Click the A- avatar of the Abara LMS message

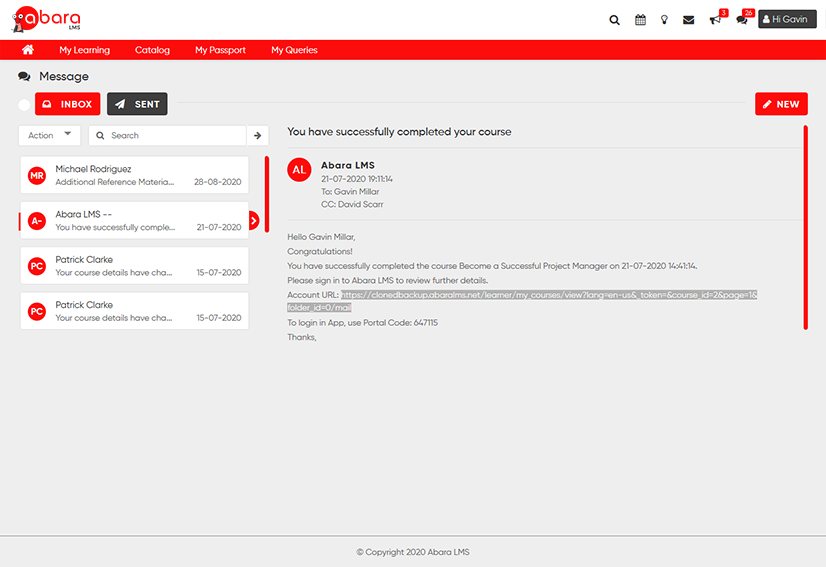[37, 221]
